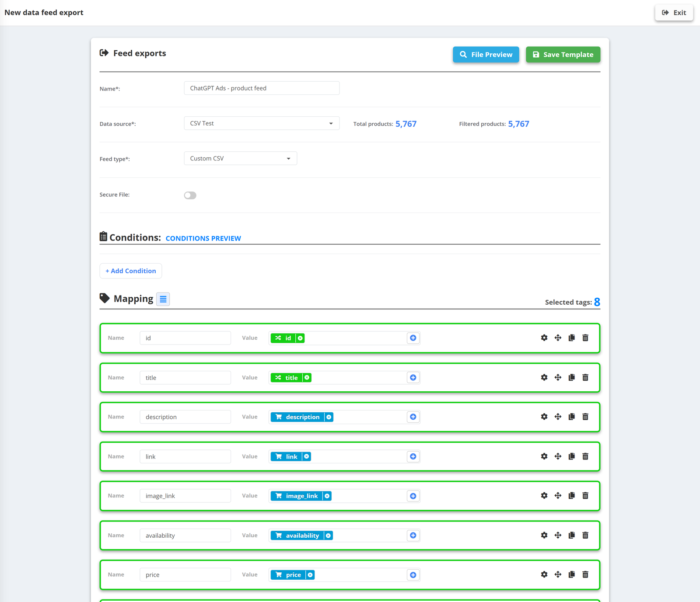The image size is (700, 602).
Task: Duplicate the title mapping row
Action: 571,377
